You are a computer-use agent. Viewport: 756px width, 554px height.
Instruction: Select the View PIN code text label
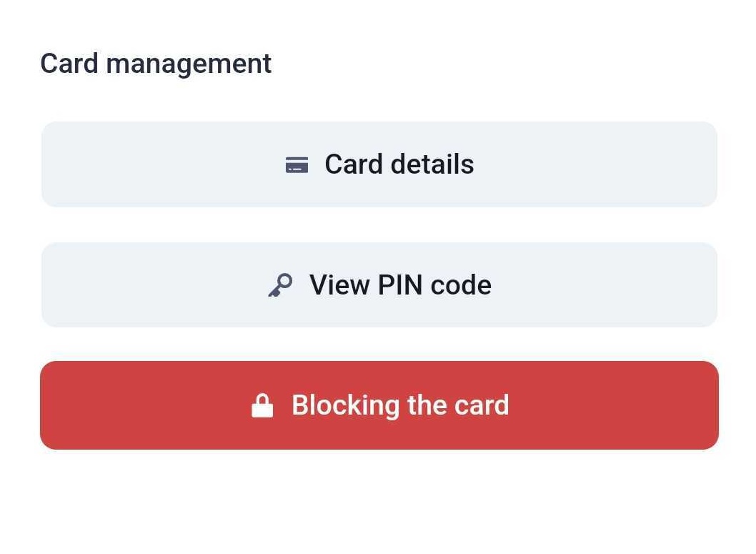pyautogui.click(x=400, y=285)
